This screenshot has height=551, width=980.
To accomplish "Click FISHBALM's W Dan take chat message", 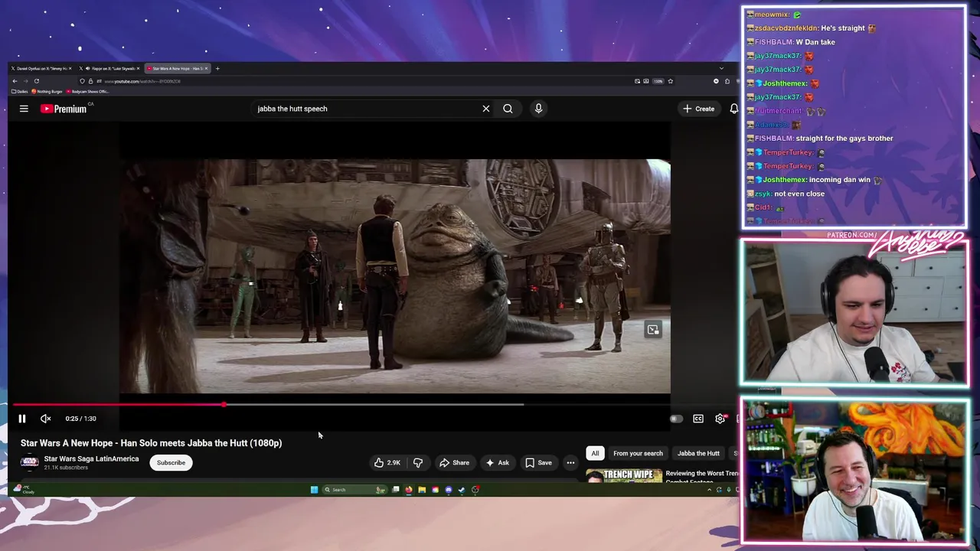I will click(795, 42).
